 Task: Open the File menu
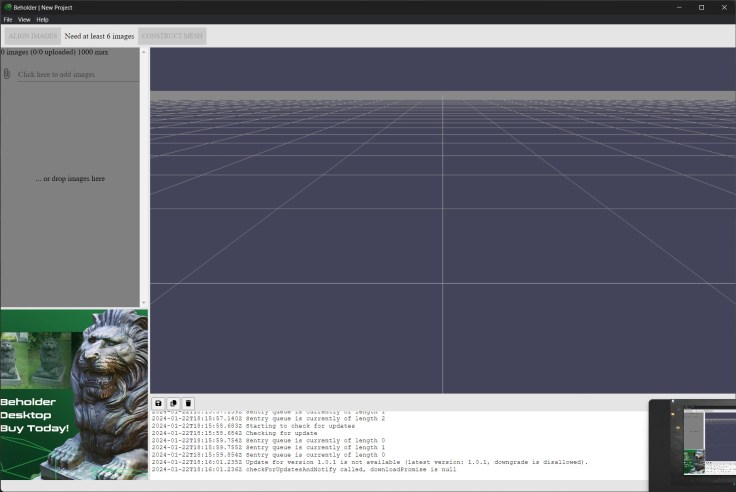click(x=8, y=19)
